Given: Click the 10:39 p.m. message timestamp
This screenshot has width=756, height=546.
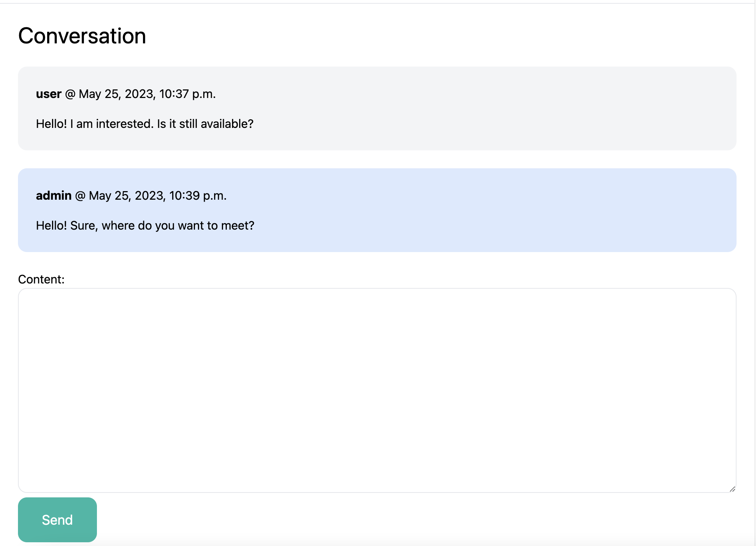Looking at the screenshot, I should click(x=197, y=196).
